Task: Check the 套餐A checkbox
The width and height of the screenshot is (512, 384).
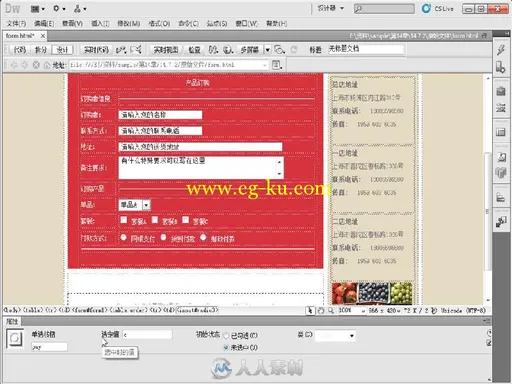Action: pyautogui.click(x=124, y=220)
